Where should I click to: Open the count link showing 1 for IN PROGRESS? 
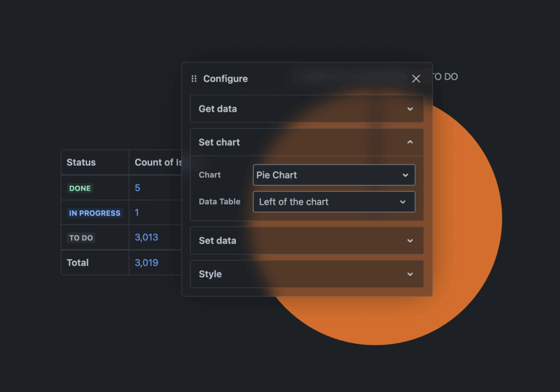tap(137, 213)
